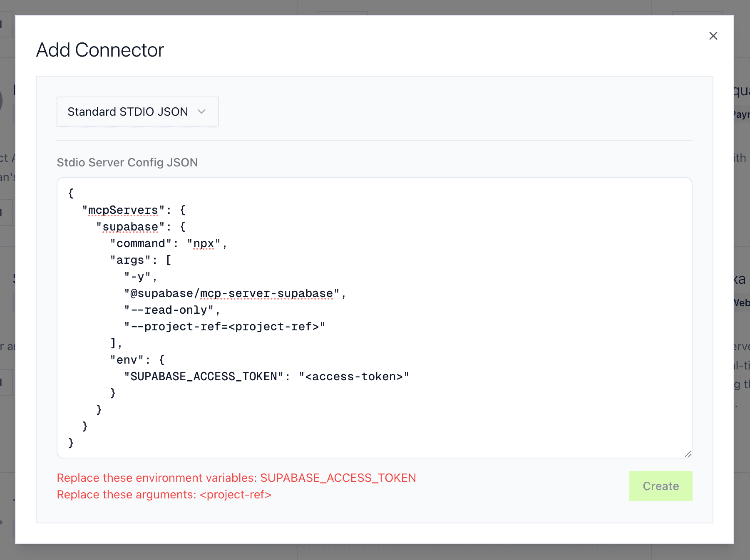Click the Add Connector dialog title

[x=100, y=50]
